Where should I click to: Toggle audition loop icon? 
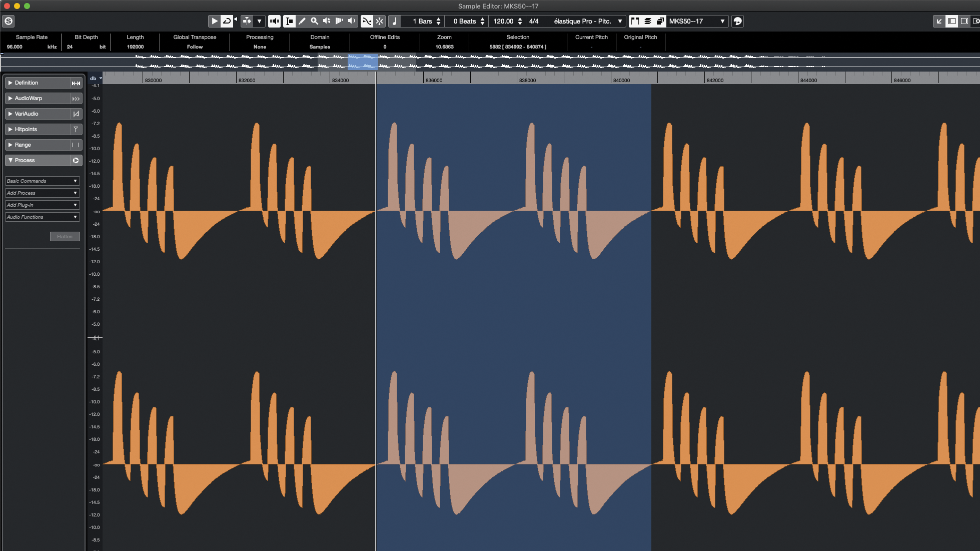tap(227, 21)
